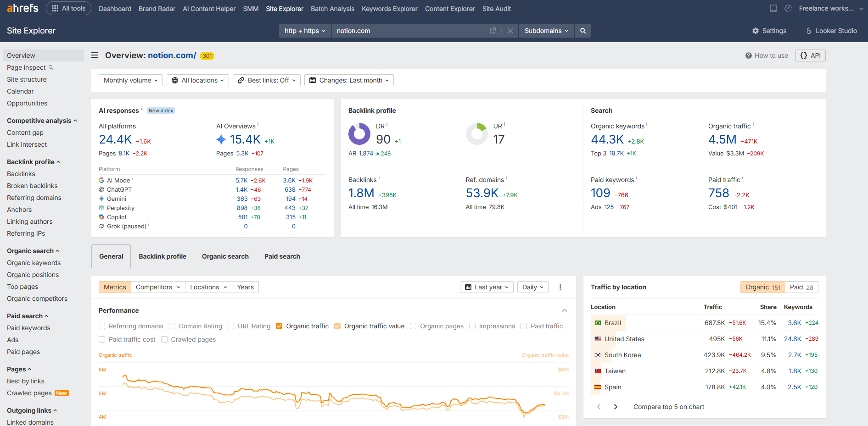Screen dimensions: 868x426
Task: Enable the Domain Rating checkbox
Action: 172,326
